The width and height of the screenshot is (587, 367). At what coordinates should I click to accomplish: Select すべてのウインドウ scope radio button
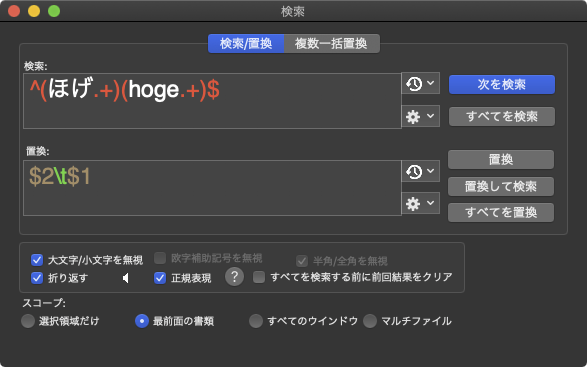click(x=256, y=321)
